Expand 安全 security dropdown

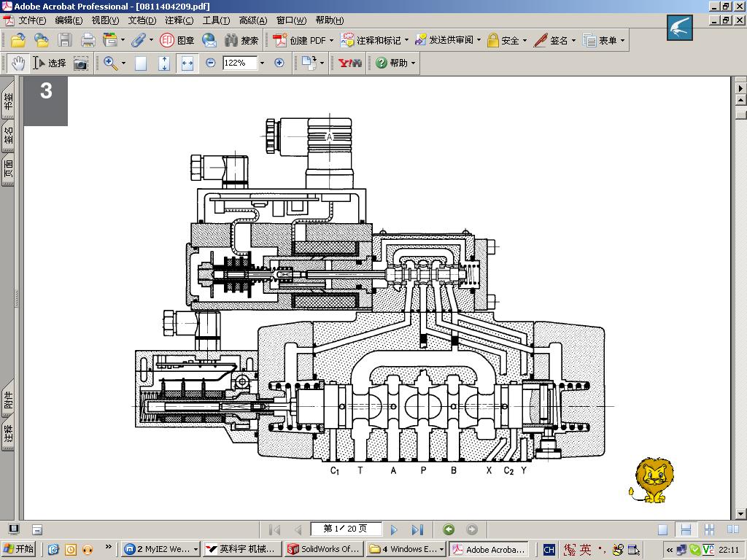pyautogui.click(x=525, y=41)
